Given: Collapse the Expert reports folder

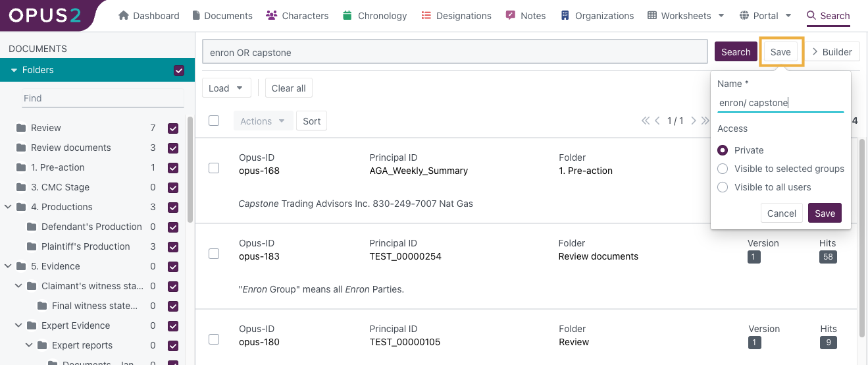Looking at the screenshot, I should (29, 345).
